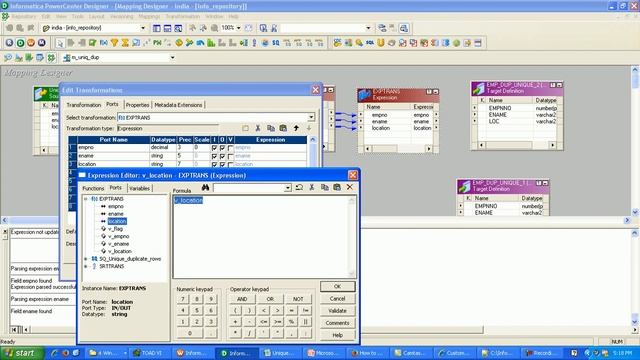Click the orange Workflow Monitor icon
Image resolution: width=640 pixels, height=360 pixels.
pos(31,42)
